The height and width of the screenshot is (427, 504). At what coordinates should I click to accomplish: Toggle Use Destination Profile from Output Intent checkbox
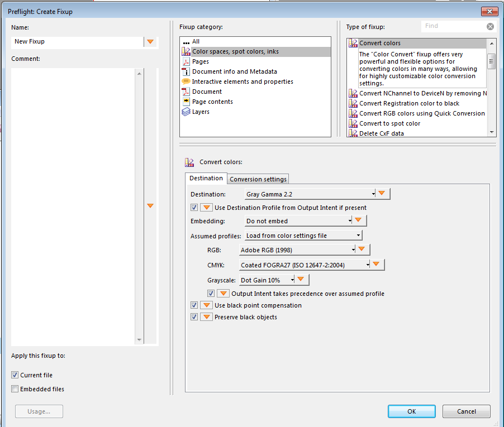pyautogui.click(x=194, y=208)
